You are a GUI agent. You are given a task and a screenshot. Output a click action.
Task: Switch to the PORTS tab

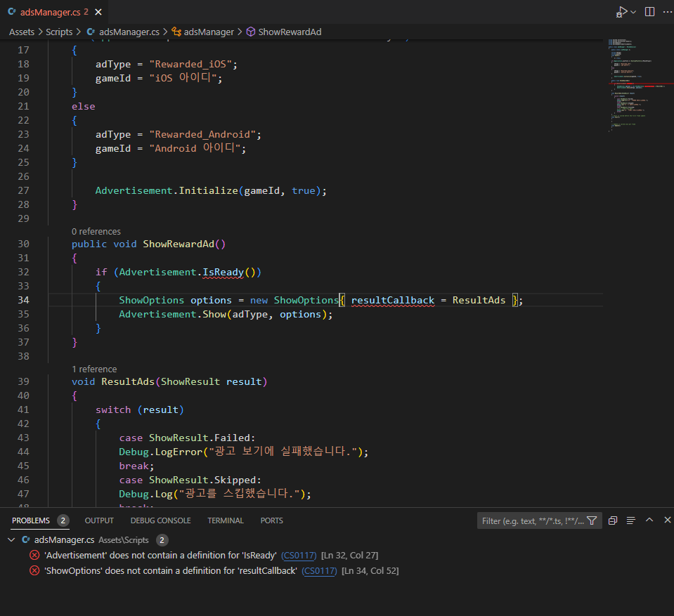[x=272, y=520]
